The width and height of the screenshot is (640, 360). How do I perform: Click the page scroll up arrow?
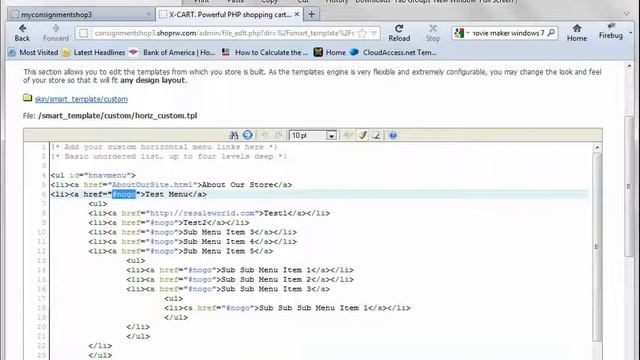click(x=629, y=66)
